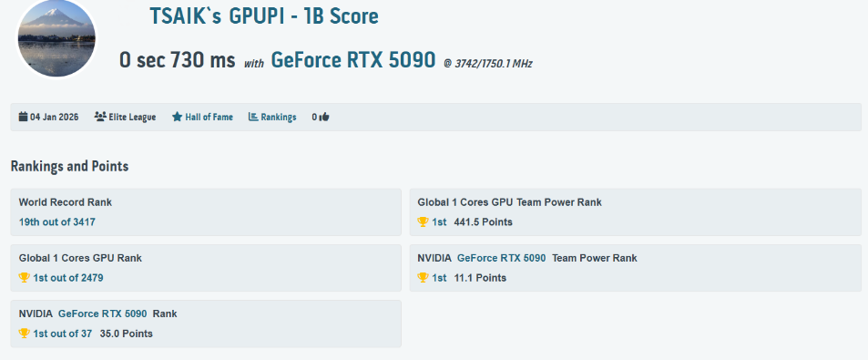The image size is (868, 360).
Task: Click the Elite League people icon
Action: tap(100, 117)
